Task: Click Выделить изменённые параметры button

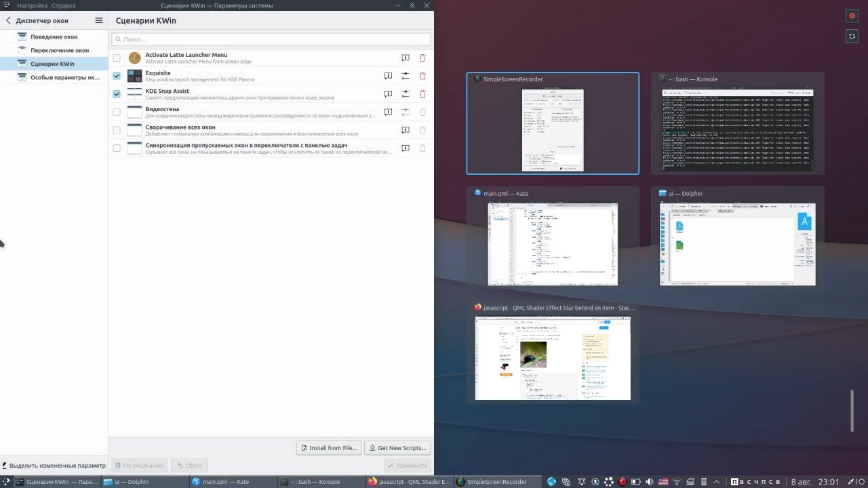Action: tap(54, 466)
